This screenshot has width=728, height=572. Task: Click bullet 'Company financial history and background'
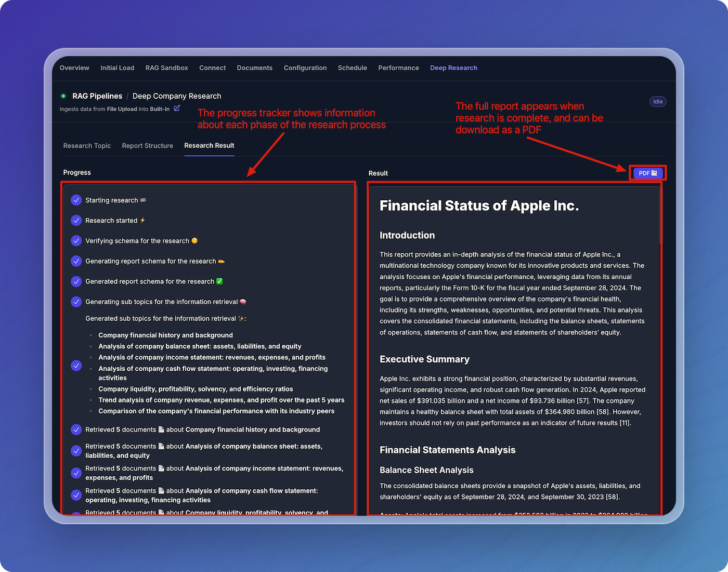pos(165,335)
